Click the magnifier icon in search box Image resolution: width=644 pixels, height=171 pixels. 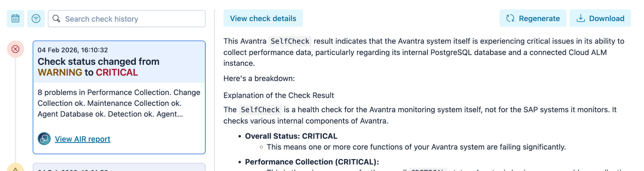pyautogui.click(x=57, y=19)
